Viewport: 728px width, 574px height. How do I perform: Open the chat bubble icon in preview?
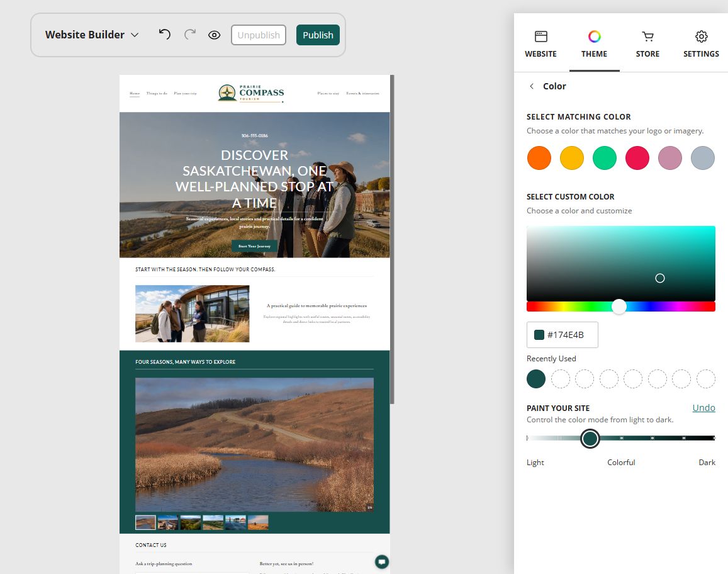382,562
